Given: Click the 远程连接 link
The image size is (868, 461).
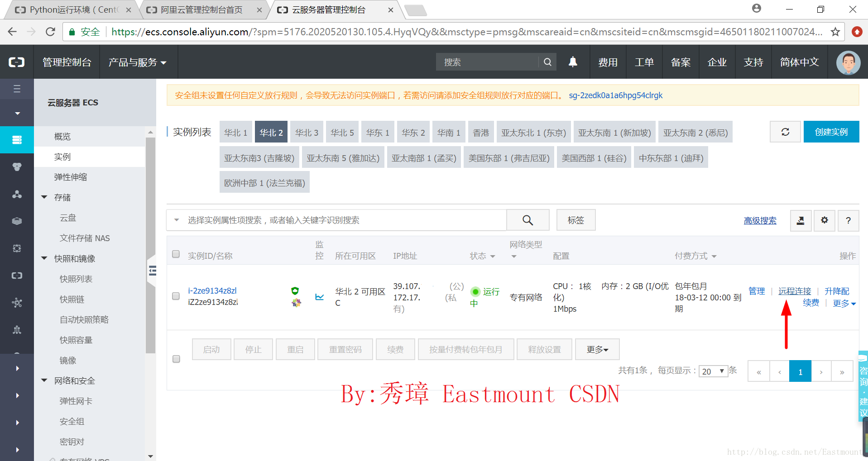Looking at the screenshot, I should pyautogui.click(x=795, y=291).
